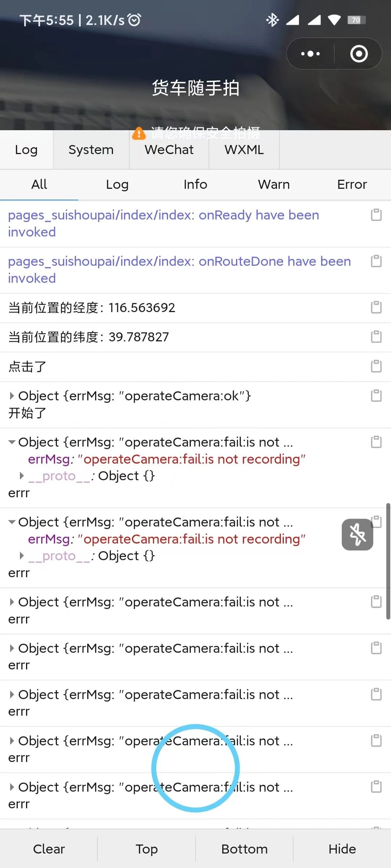Screen dimensions: 391x868
Task: Copy the onReady invoked log entry
Action: click(x=376, y=214)
